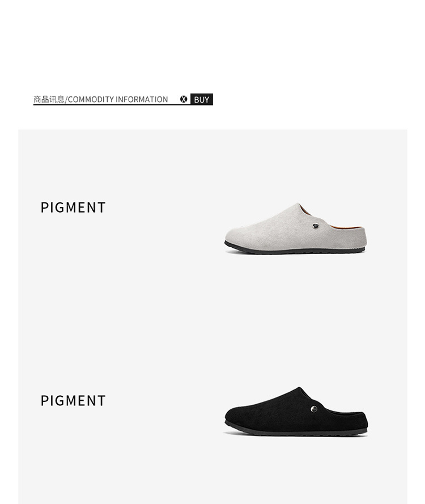Screen dimensions: 425x504
Task: Select the COMMODITY INFORMATION heading text
Action: 117,99
